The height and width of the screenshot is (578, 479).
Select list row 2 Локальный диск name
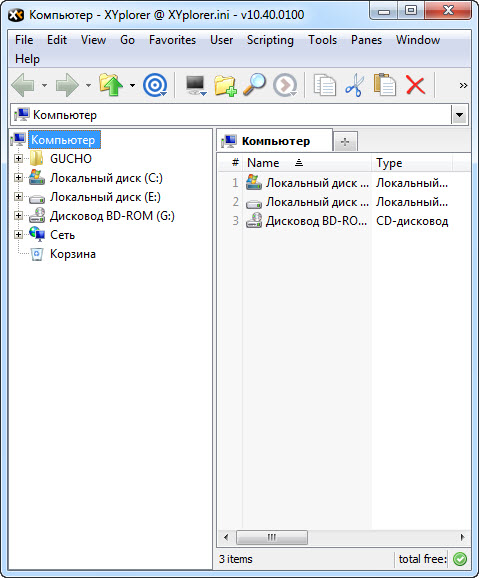317,202
